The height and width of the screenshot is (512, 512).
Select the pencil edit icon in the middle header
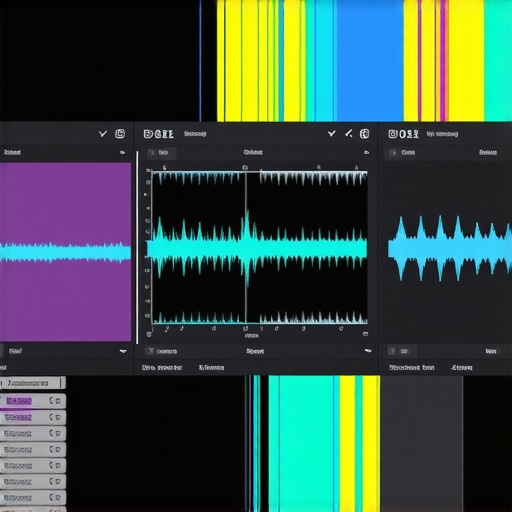[348, 134]
